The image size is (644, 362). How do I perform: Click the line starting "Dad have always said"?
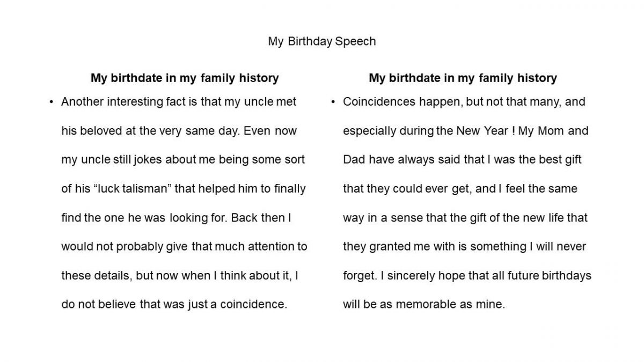pos(462,160)
